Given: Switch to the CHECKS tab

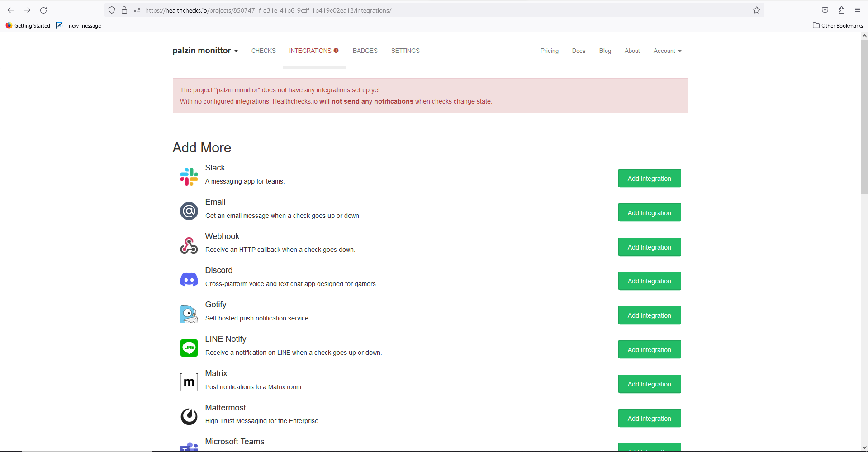Looking at the screenshot, I should [264, 51].
